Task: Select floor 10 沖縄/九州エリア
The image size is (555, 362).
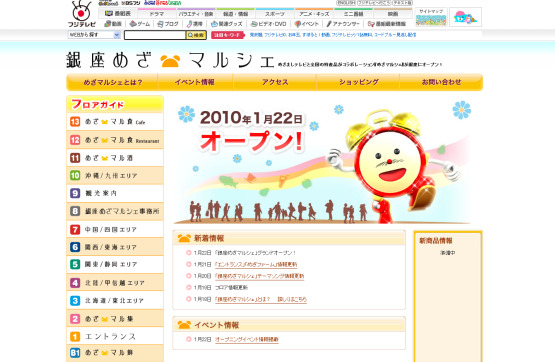Action: (x=115, y=176)
